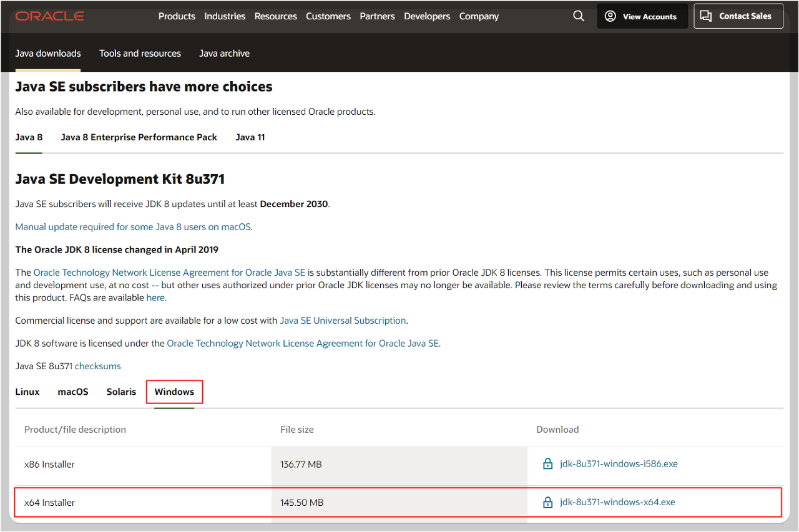The image size is (799, 532).
Task: Open the checksums link
Action: coord(98,366)
